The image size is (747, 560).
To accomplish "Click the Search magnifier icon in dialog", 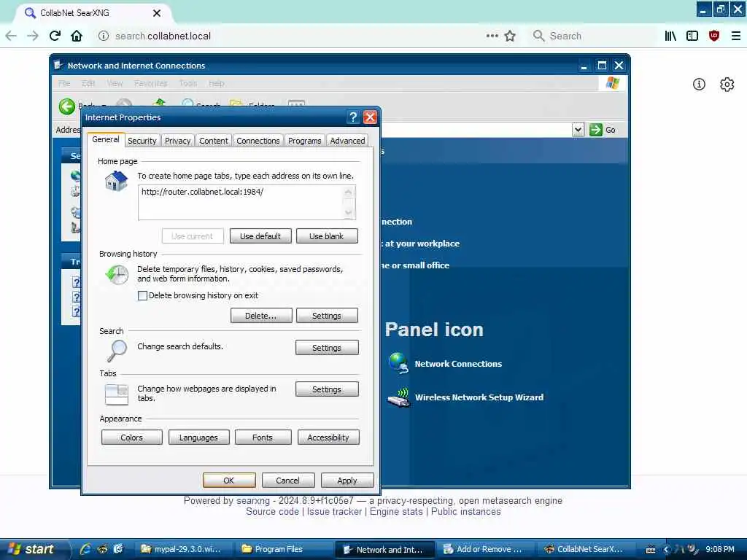I will (x=117, y=351).
